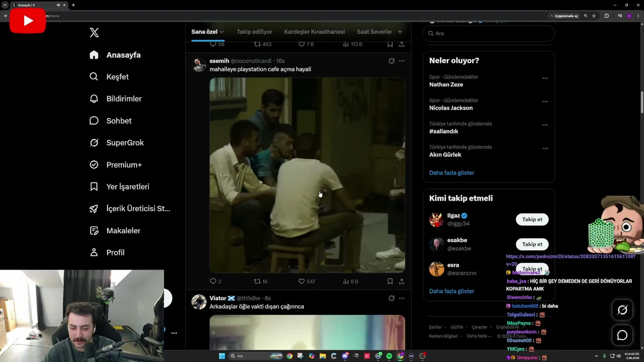Open the floating Grok button
The image size is (644, 362).
click(x=622, y=310)
